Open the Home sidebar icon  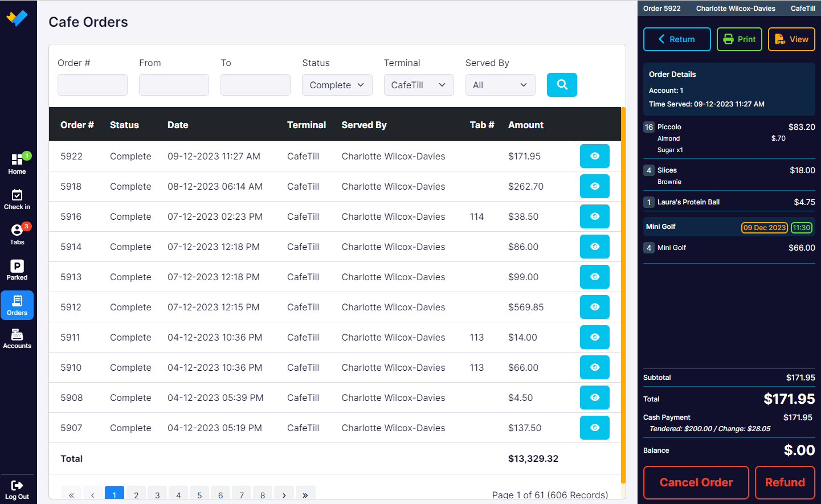point(17,163)
